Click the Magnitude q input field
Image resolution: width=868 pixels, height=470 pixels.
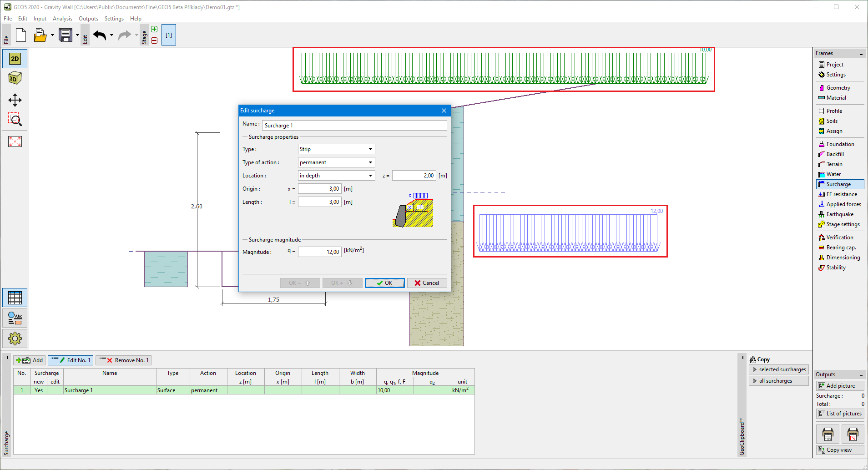319,252
